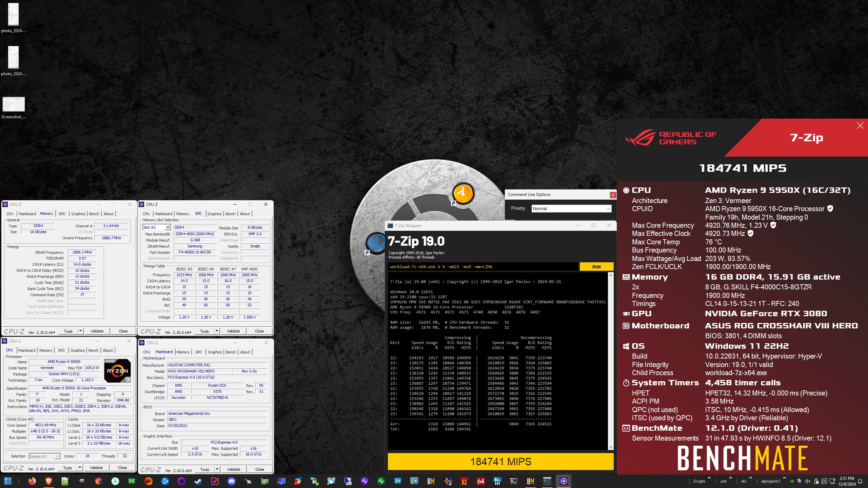Open the purple pulse monitor taskbar icon
Viewport: 868px width, 488px height.
[x=364, y=481]
